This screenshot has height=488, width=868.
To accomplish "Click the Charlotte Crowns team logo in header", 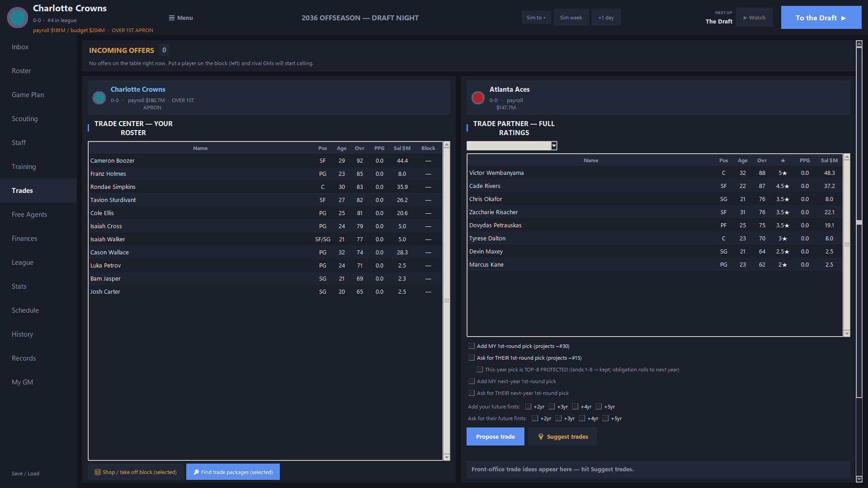I will click(18, 18).
